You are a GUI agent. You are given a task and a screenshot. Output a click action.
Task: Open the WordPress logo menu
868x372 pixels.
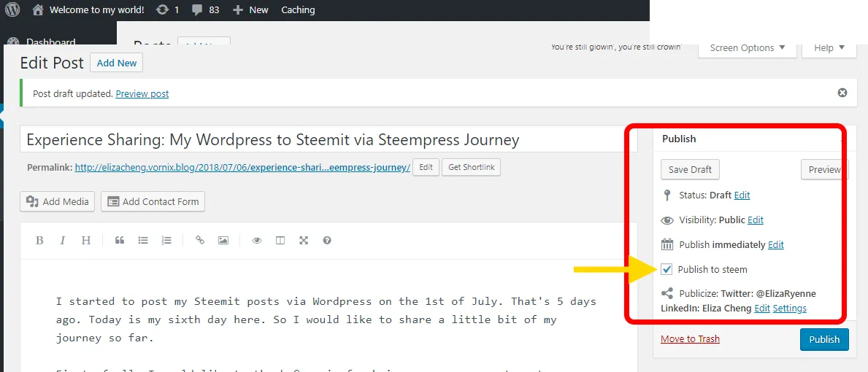[12, 10]
